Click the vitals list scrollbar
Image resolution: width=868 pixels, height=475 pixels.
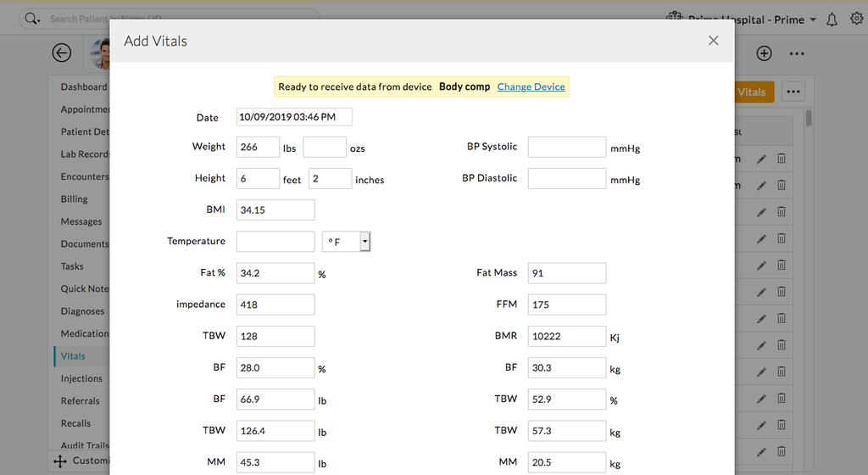809,119
